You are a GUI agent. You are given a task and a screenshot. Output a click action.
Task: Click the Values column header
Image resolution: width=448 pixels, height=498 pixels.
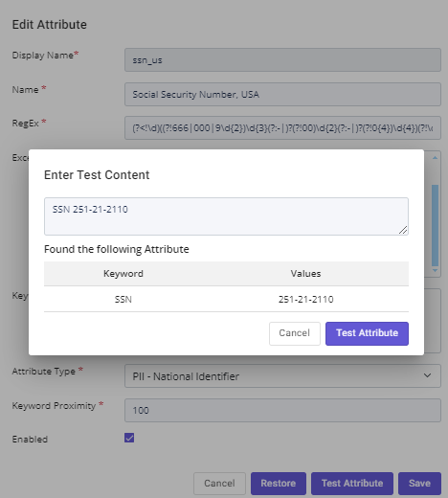(305, 274)
